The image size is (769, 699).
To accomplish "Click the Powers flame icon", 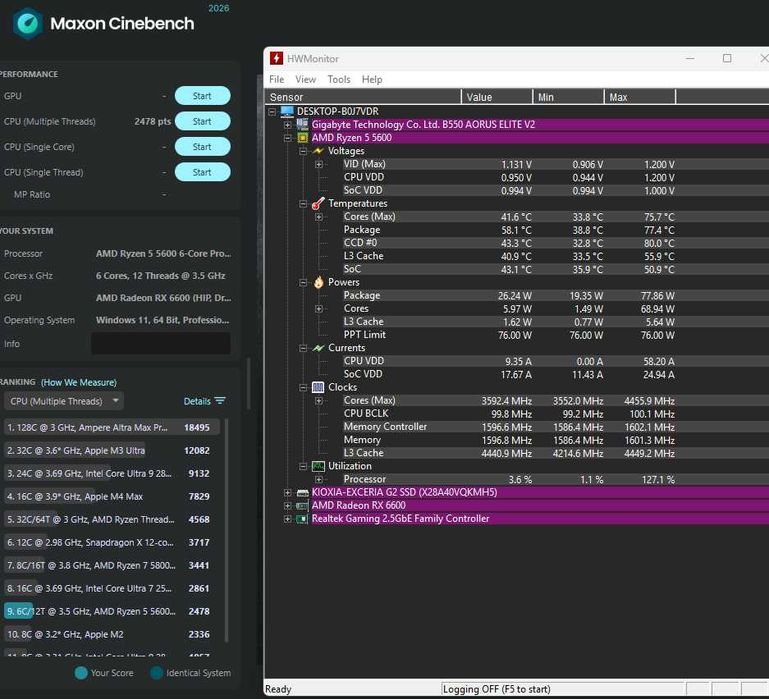I will [318, 282].
